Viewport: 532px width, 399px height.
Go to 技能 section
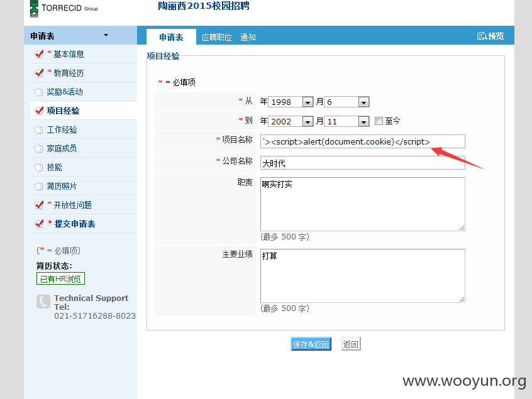(54, 168)
